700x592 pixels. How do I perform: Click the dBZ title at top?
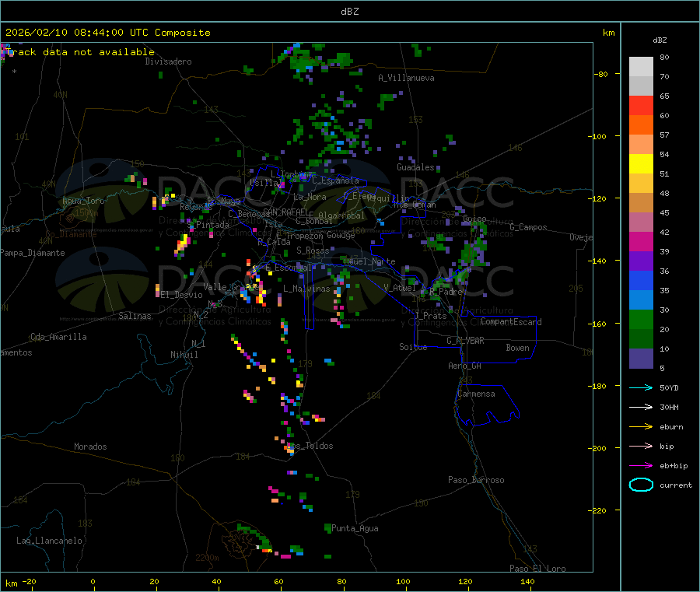[349, 12]
